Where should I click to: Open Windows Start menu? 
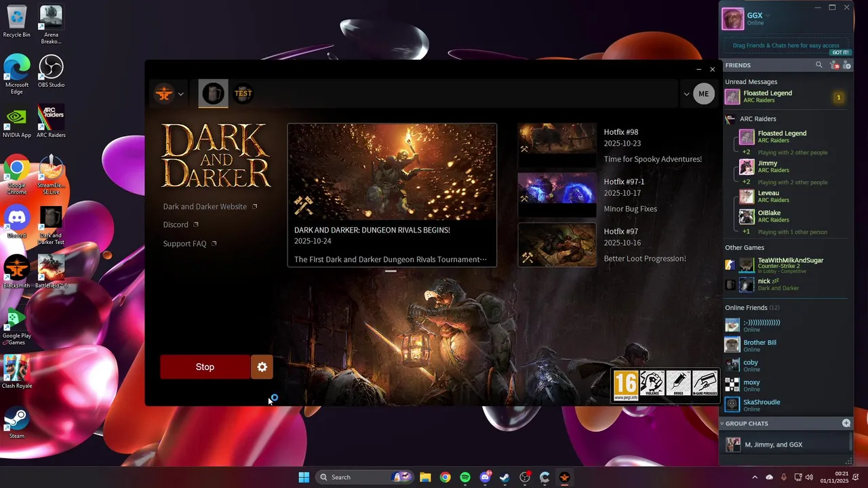click(304, 477)
